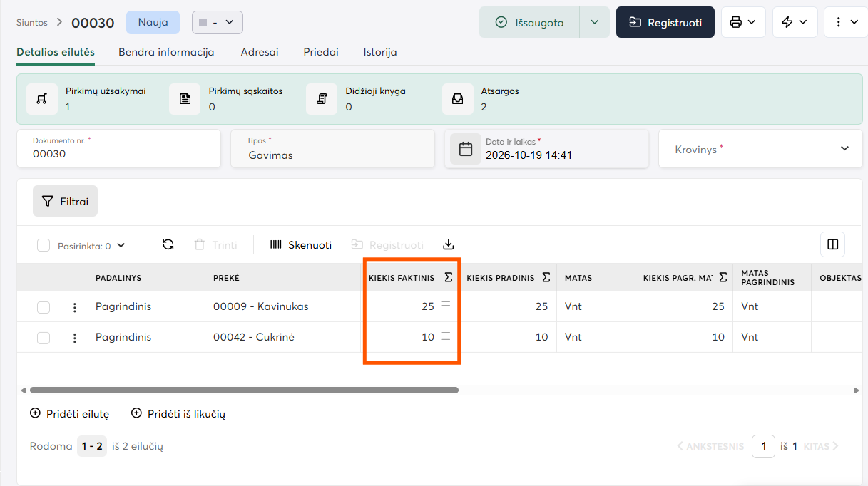Select the 00009 - Kavinukas row checkbox
The height and width of the screenshot is (486, 868).
pos(44,307)
